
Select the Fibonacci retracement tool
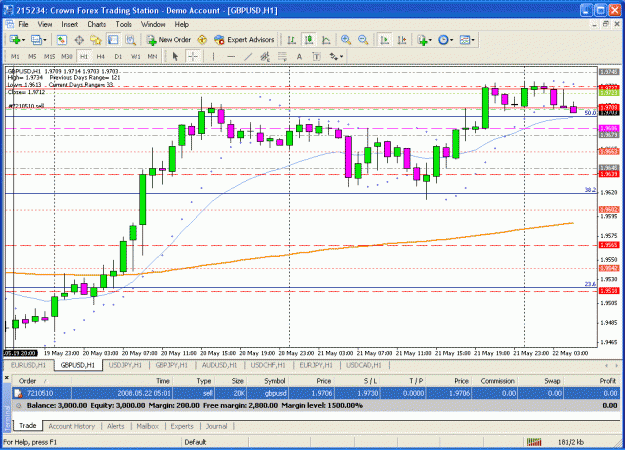pyautogui.click(x=282, y=57)
